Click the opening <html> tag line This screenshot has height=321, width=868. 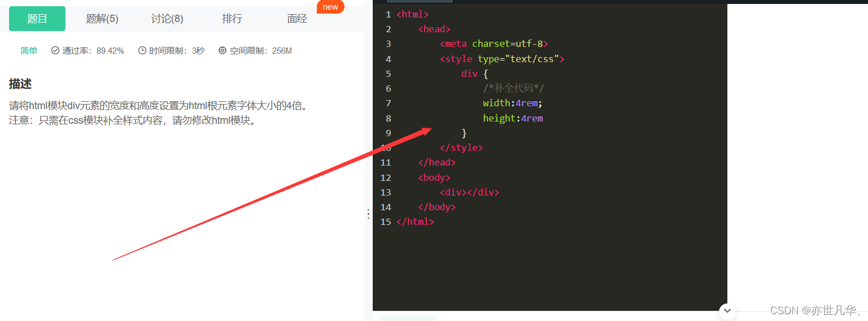[x=413, y=15]
